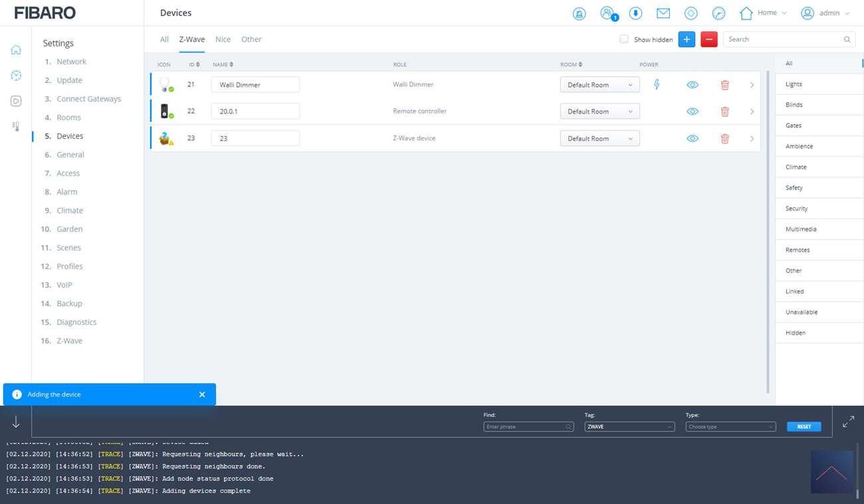Screen dimensions: 864x504
Task: Open the Tag dropdown showing ZWAVE
Action: [x=629, y=427]
